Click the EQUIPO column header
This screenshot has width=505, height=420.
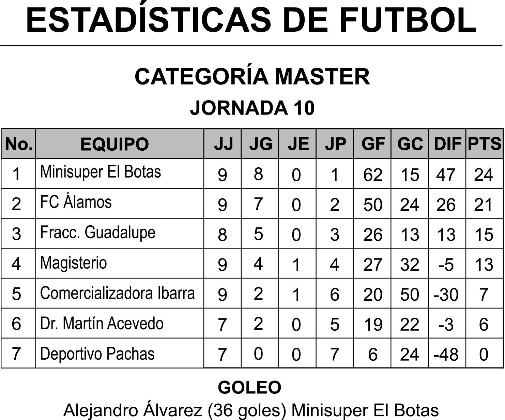tap(114, 144)
